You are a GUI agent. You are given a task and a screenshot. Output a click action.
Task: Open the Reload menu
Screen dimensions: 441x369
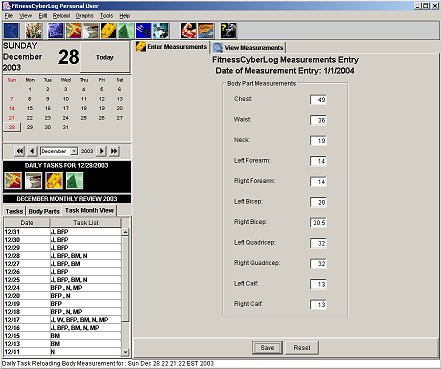tap(61, 16)
